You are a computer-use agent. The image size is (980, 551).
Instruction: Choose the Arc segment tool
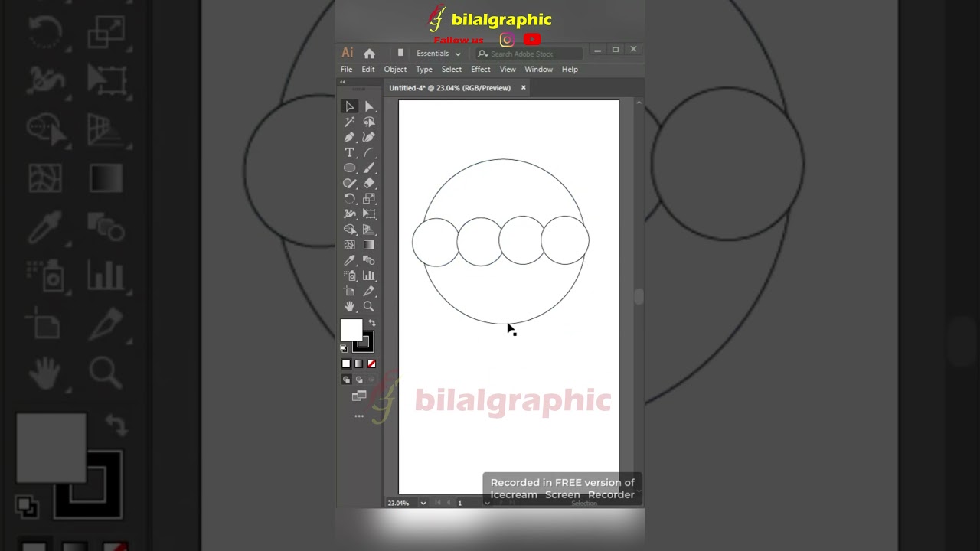[x=369, y=152]
